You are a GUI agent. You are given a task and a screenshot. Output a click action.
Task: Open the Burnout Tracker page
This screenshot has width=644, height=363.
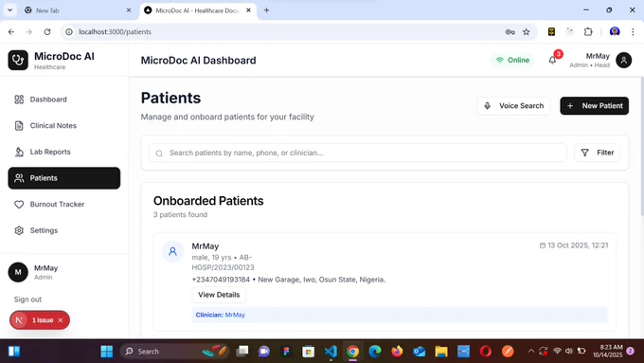tap(64, 205)
